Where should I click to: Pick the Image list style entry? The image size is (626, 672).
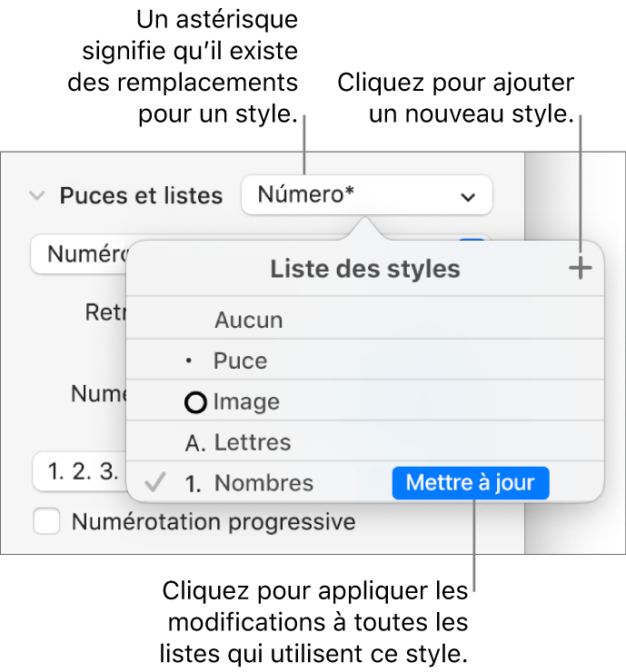pos(246,402)
